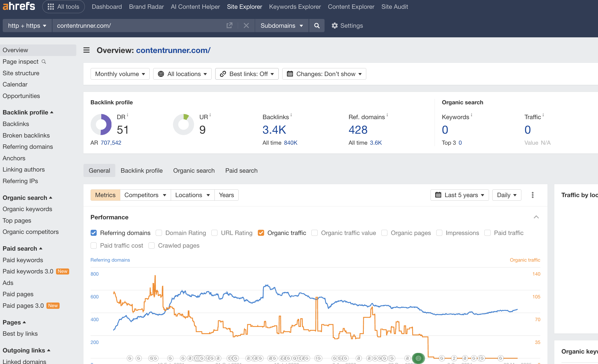This screenshot has width=598, height=364.
Task: Enable Impressions checkbox
Action: [439, 233]
